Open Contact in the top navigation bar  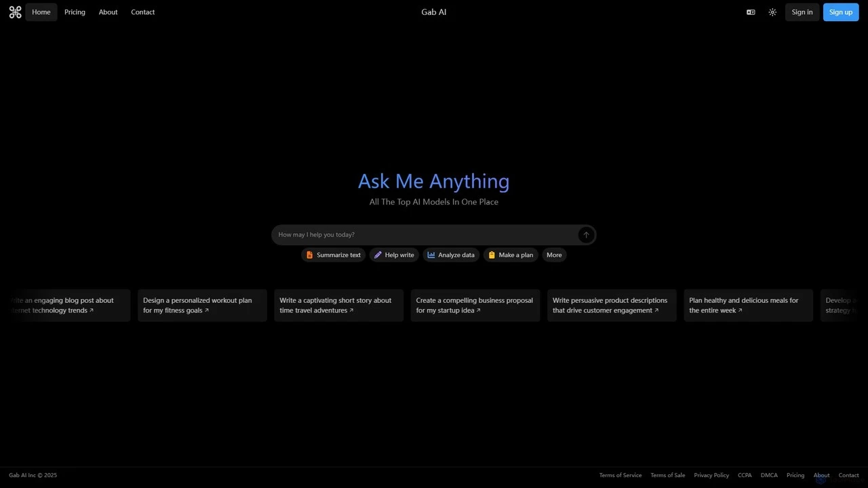(143, 12)
